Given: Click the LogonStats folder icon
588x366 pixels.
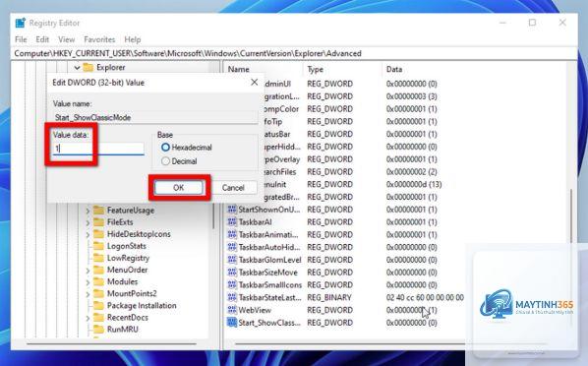Looking at the screenshot, I should coord(98,246).
